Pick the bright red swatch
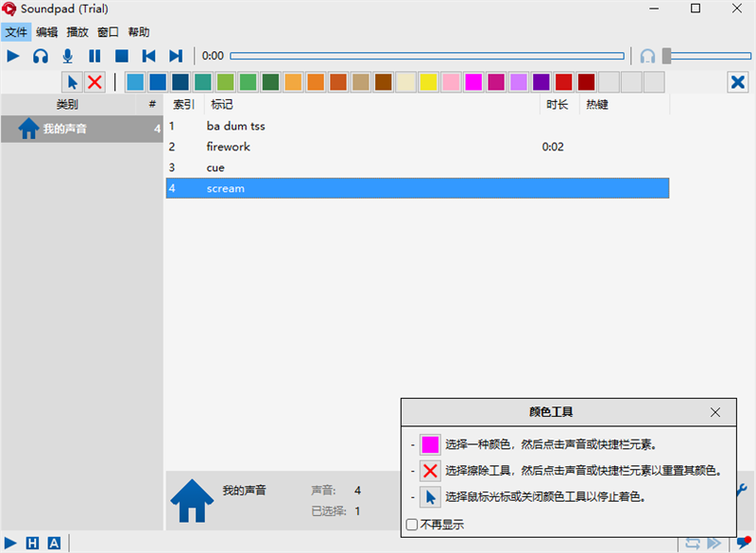The height and width of the screenshot is (553, 756). pyautogui.click(x=563, y=82)
